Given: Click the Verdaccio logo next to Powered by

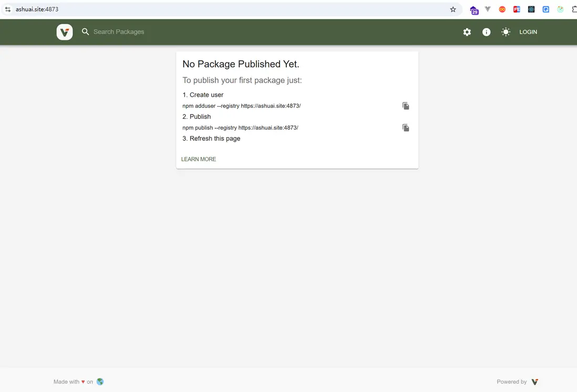Looking at the screenshot, I should click(534, 381).
